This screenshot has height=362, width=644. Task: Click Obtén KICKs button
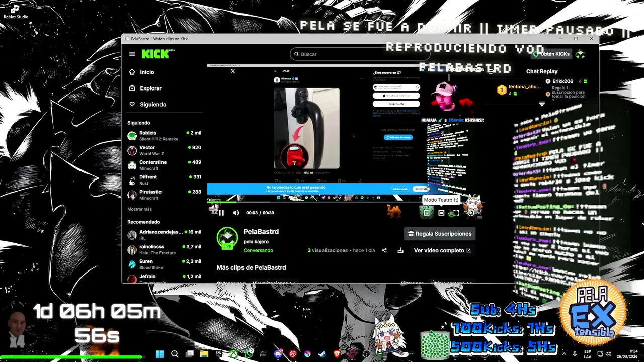click(552, 54)
